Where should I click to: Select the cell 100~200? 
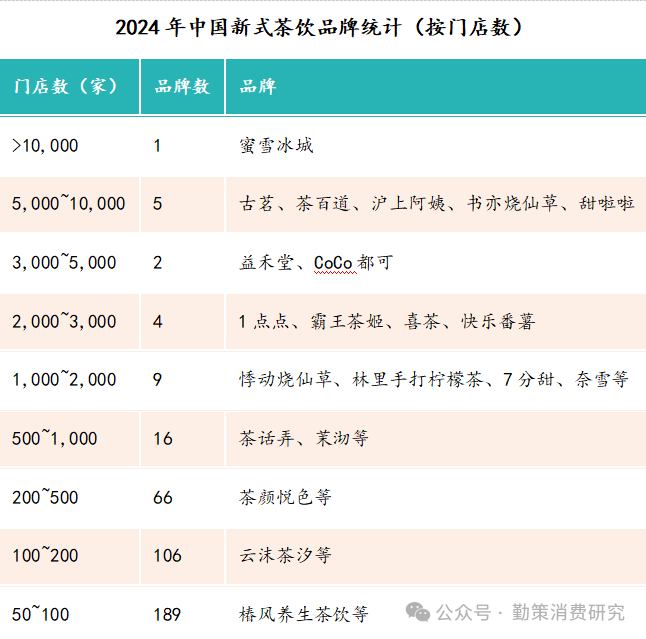(45, 555)
